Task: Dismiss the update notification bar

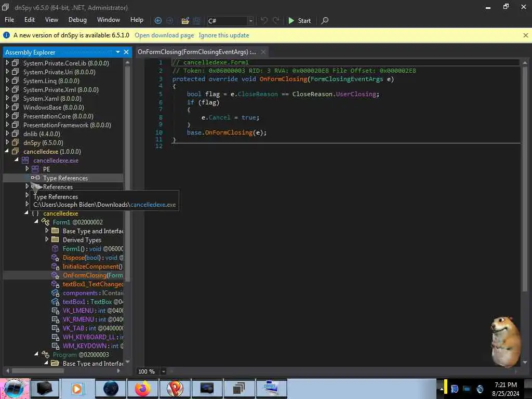Action: pos(526,35)
